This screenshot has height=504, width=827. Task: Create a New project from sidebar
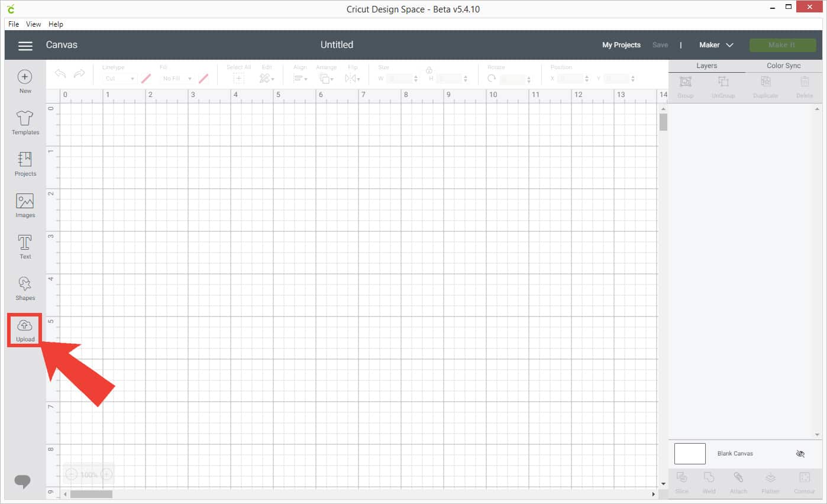tap(25, 82)
